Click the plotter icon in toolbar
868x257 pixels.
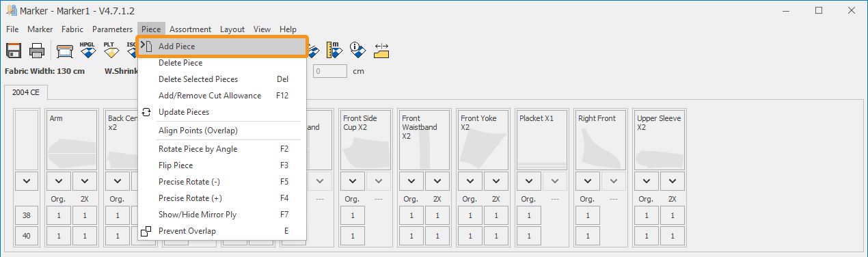[x=64, y=50]
